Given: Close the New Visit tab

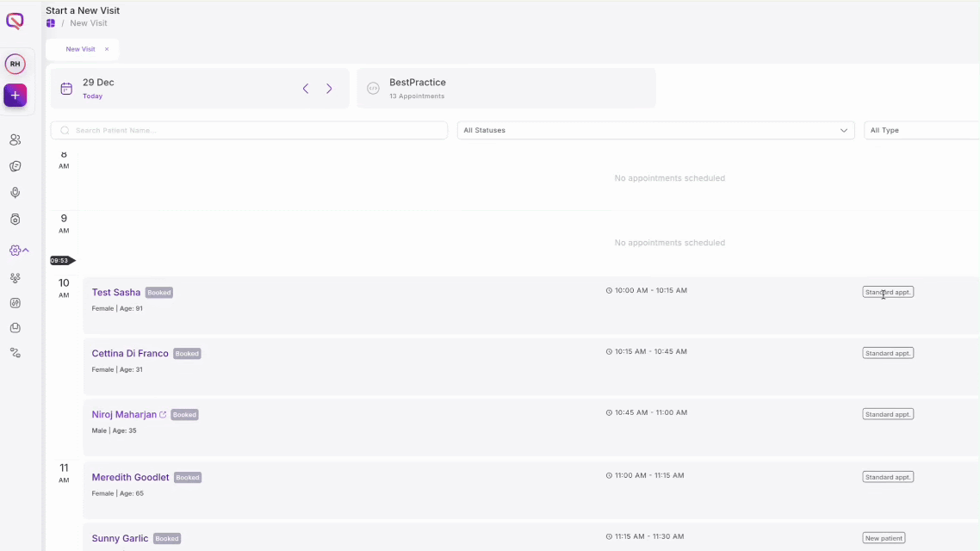Looking at the screenshot, I should click(107, 49).
